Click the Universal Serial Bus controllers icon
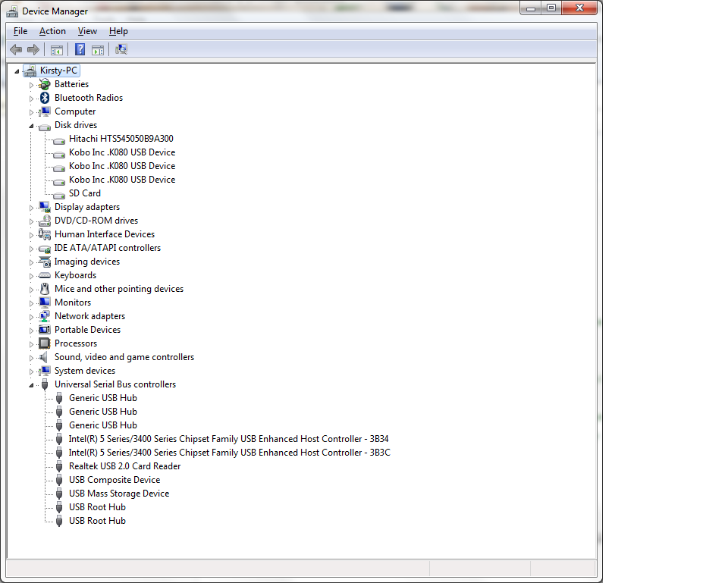Image resolution: width=728 pixels, height=583 pixels. click(x=45, y=384)
